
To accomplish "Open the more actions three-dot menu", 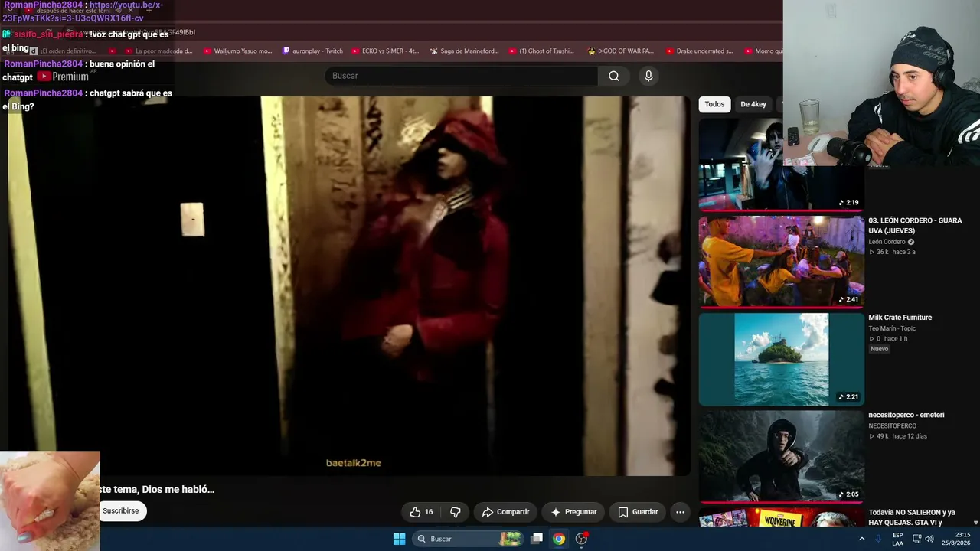I will pos(680,512).
